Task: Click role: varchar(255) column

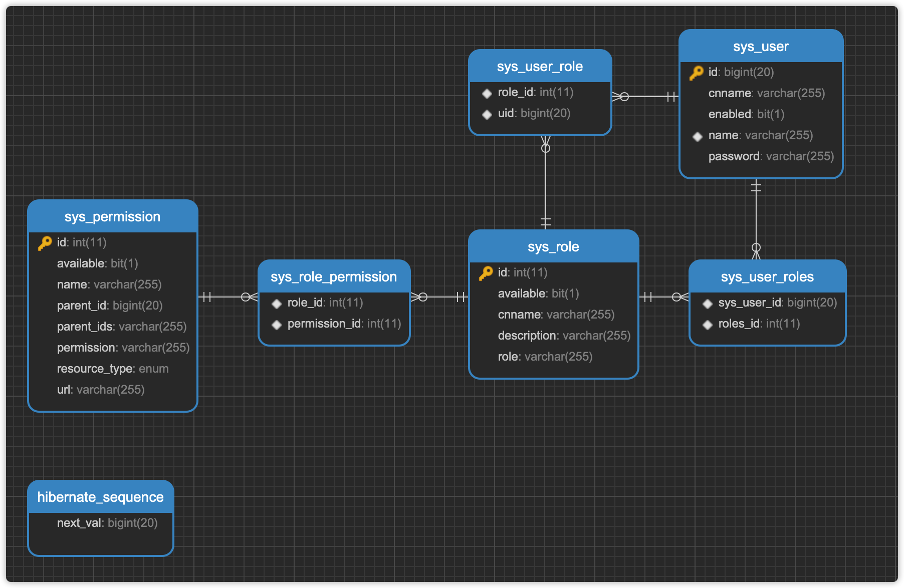Action: coord(545,357)
